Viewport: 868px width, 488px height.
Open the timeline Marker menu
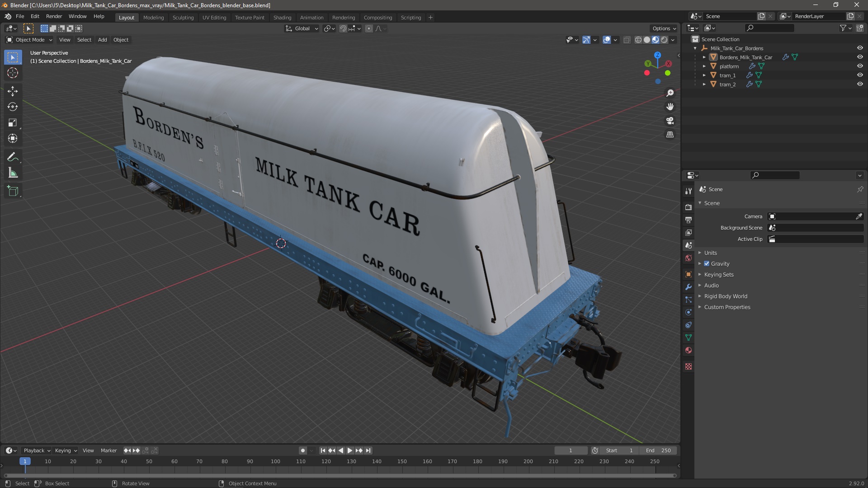click(108, 450)
